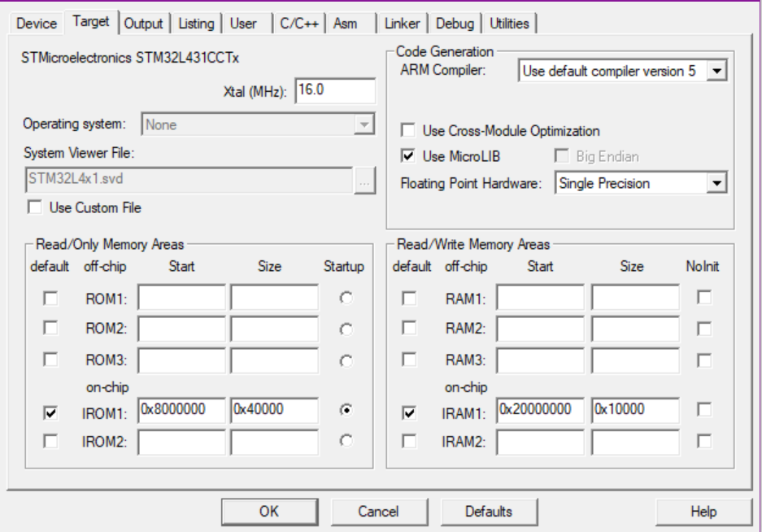This screenshot has height=532, width=762.
Task: Restore settings with the Defaults button
Action: [489, 512]
